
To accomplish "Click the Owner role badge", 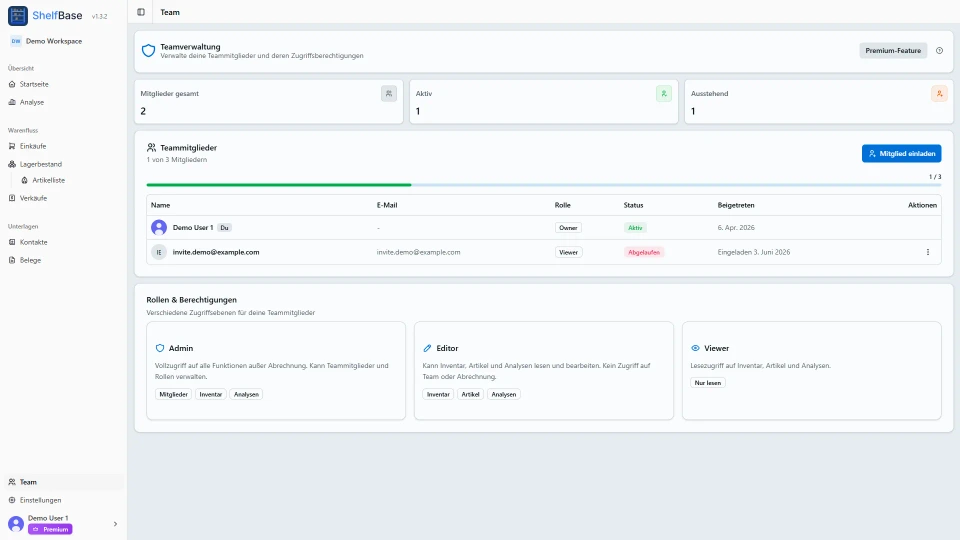I will pos(568,228).
